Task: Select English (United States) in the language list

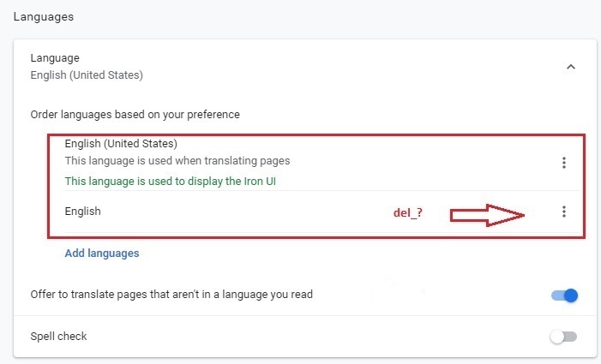Action: click(121, 144)
